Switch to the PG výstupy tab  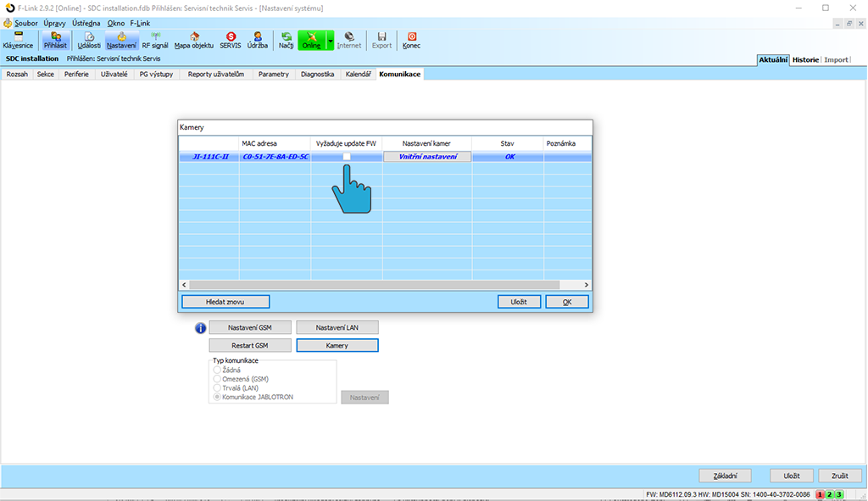(156, 75)
